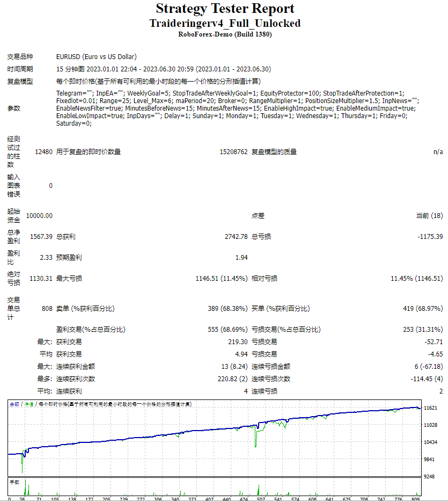The width and height of the screenshot is (448, 502).
Task: Select total trades count 808
Action: [47, 309]
